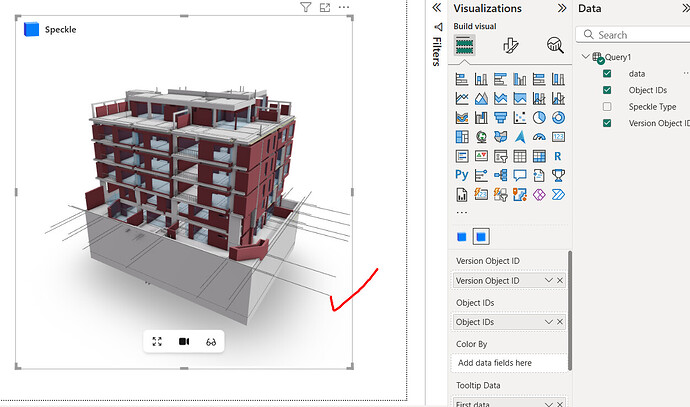Select the Stacked column chart visual
Image resolution: width=690 pixels, height=407 pixels.
tap(481, 79)
